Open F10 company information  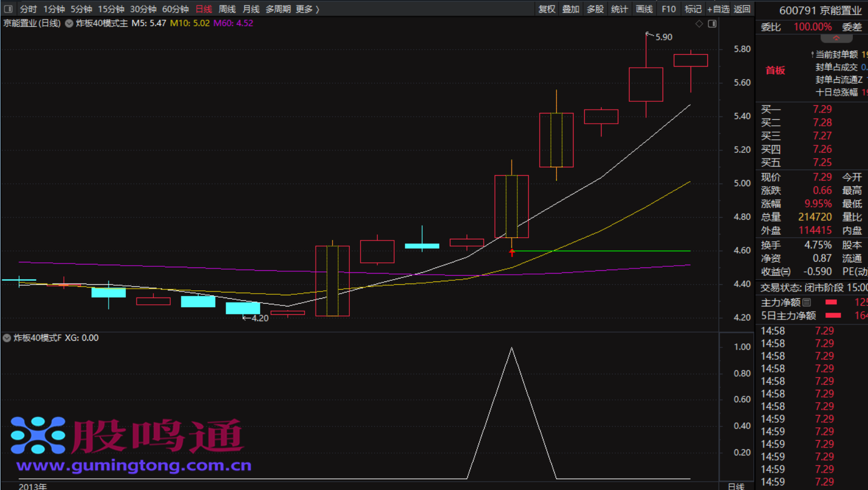click(x=668, y=9)
